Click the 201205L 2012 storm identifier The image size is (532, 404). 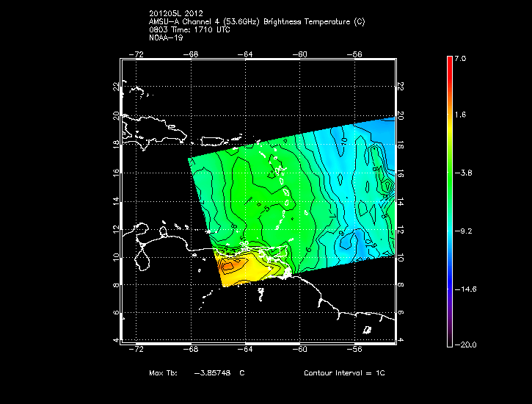tap(177, 14)
